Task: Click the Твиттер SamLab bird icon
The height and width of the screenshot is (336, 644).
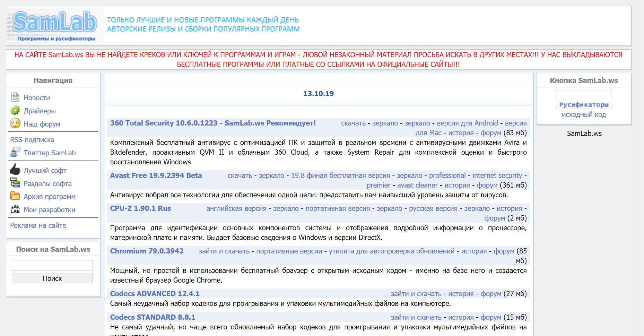Action: [x=15, y=152]
